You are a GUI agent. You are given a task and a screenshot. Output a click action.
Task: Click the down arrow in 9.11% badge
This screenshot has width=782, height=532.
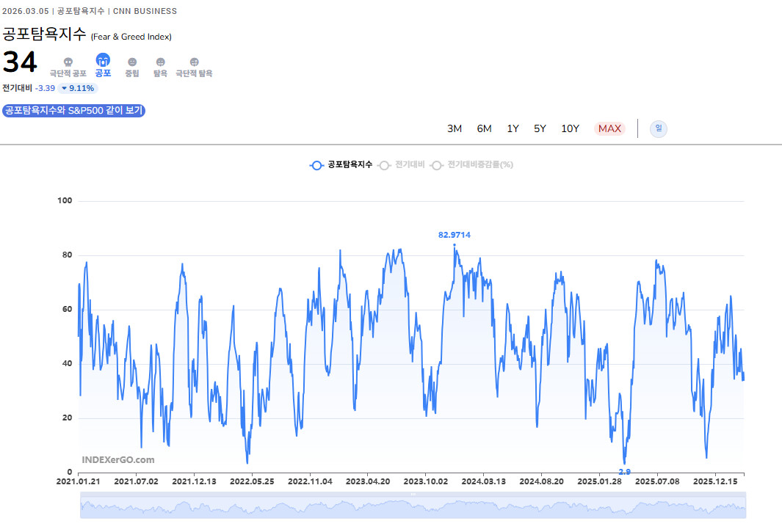pos(65,89)
